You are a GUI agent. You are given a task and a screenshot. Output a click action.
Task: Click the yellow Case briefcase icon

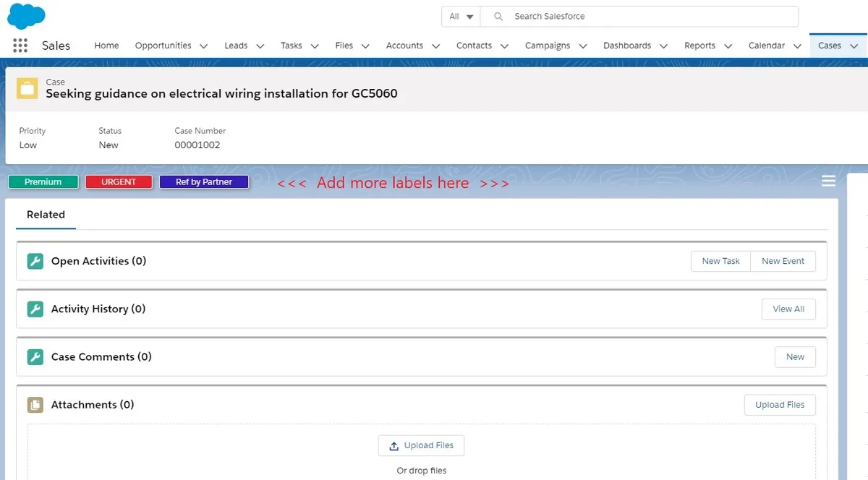coord(27,88)
